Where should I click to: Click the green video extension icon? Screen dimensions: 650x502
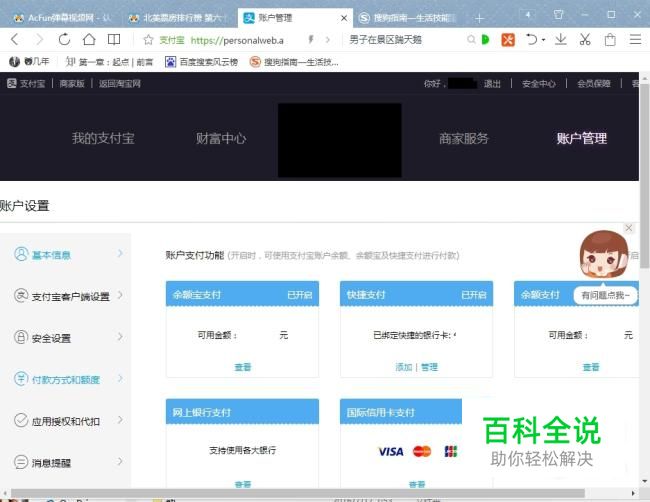point(485,40)
